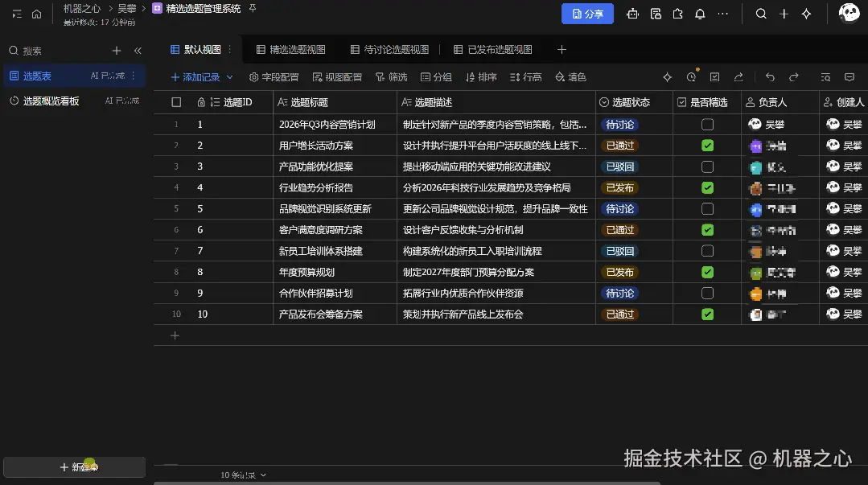868x485 pixels.
Task: Toggle the select-all checkbox in the header row
Action: coord(176,102)
